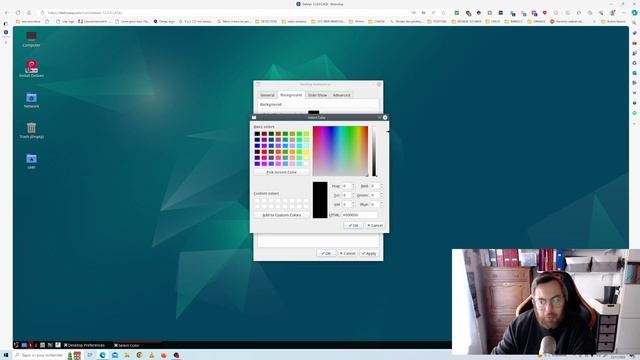
Task: Click the Sat value field
Action: point(348,195)
